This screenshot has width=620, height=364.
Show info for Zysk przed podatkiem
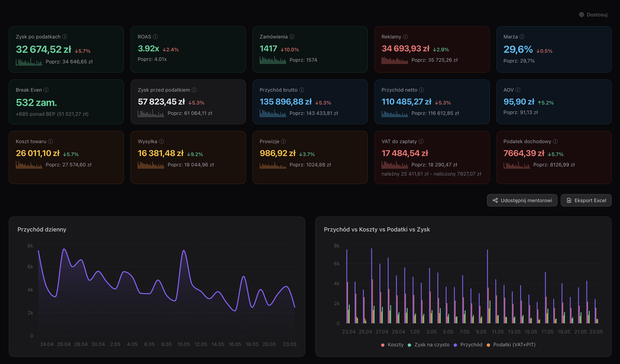194,90
